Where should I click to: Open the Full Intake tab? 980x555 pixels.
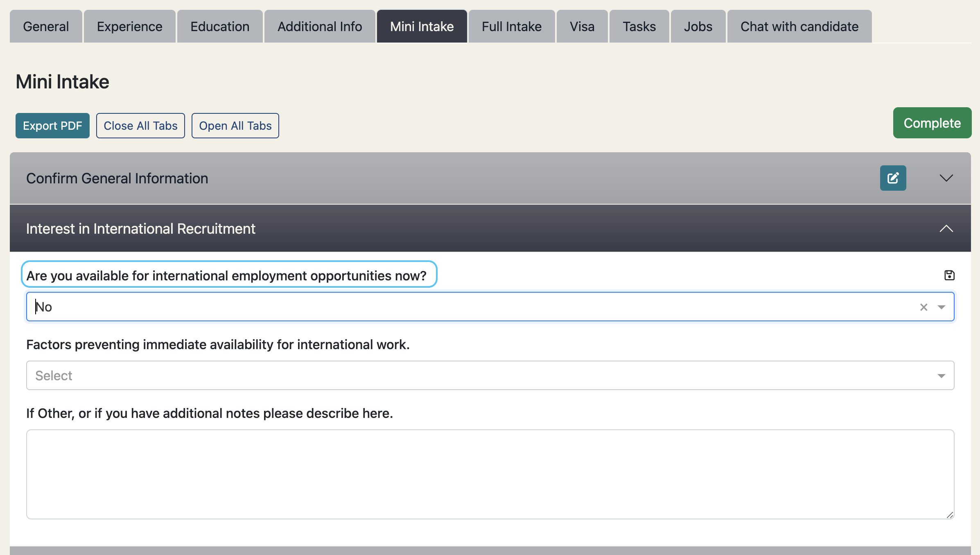(x=511, y=27)
